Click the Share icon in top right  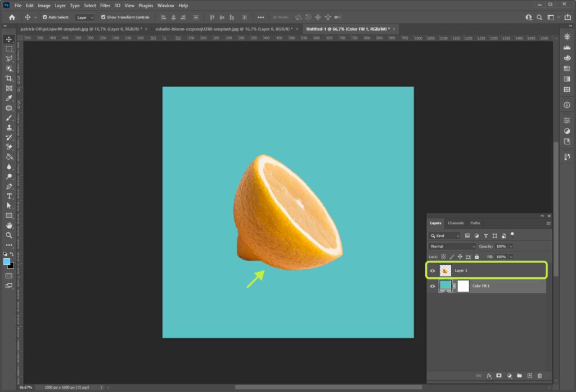tap(568, 17)
